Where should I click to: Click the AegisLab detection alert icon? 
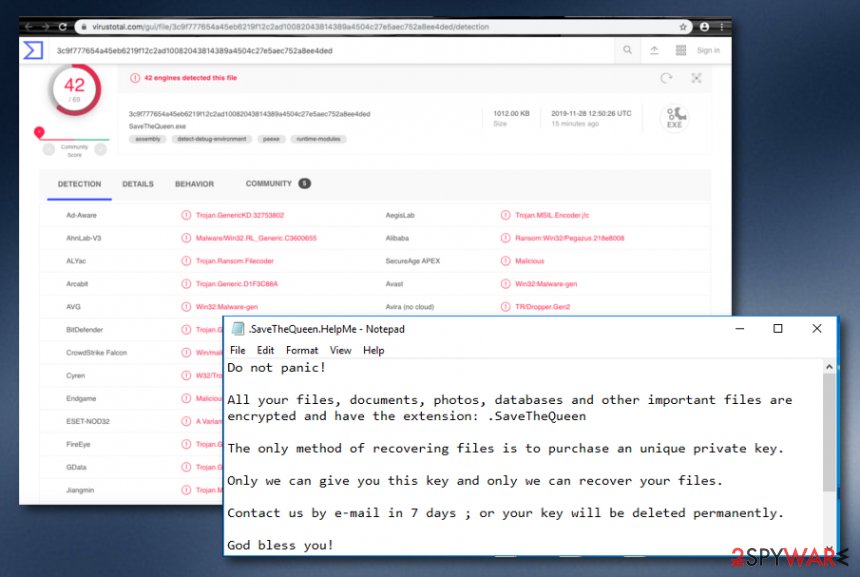pos(505,215)
